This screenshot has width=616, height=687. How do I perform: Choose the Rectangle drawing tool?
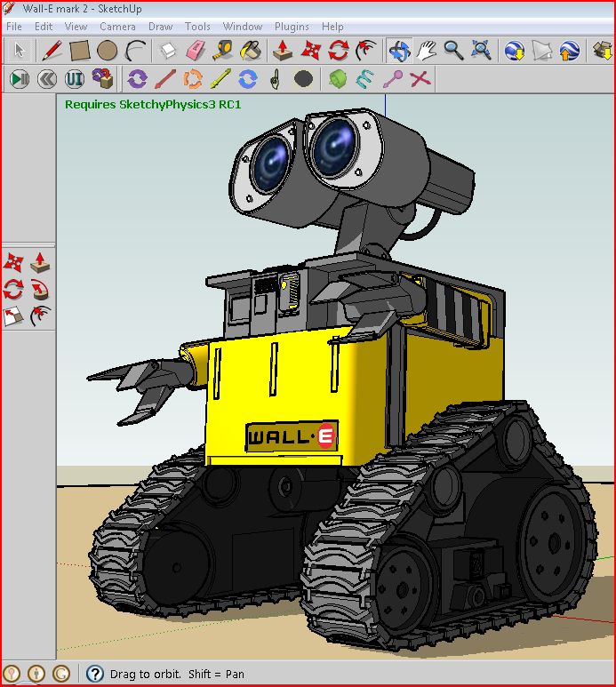click(x=80, y=50)
